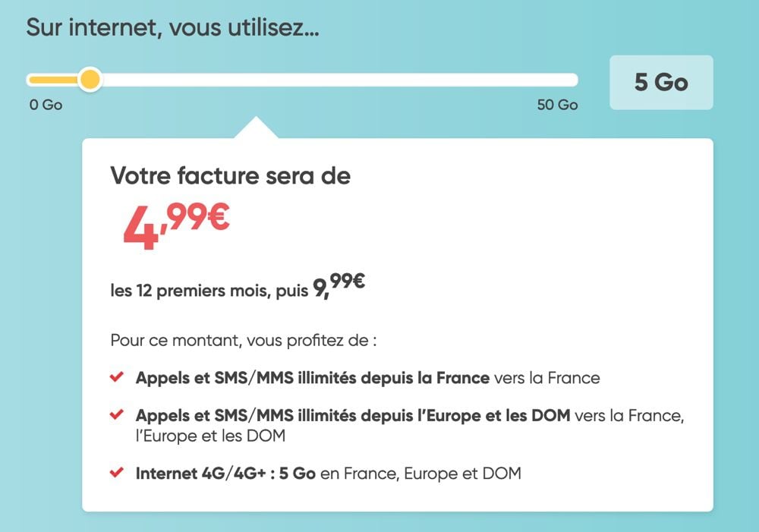
Task: Click the yellow slider handle
Action: (x=90, y=80)
